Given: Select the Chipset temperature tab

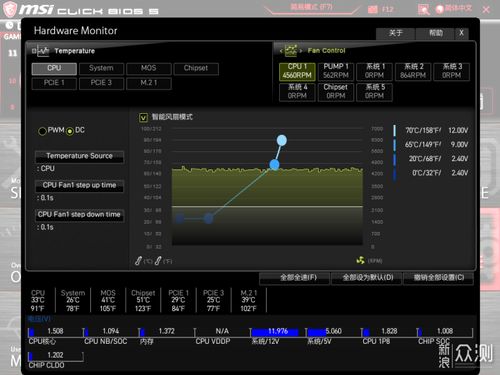Looking at the screenshot, I should coord(196,68).
